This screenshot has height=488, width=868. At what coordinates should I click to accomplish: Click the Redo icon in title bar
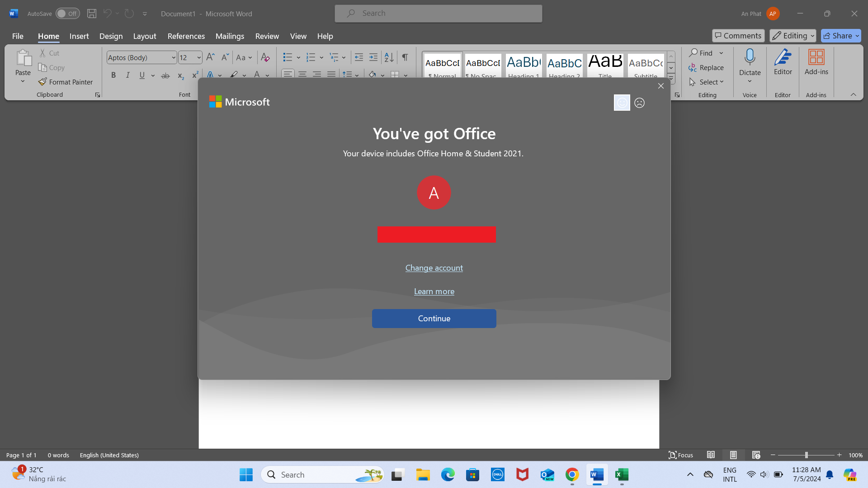pos(129,14)
